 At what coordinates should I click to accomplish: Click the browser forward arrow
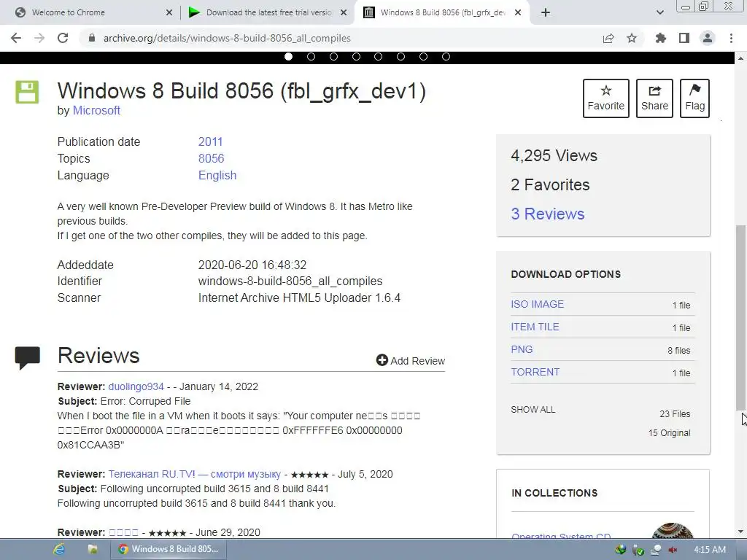[39, 38]
